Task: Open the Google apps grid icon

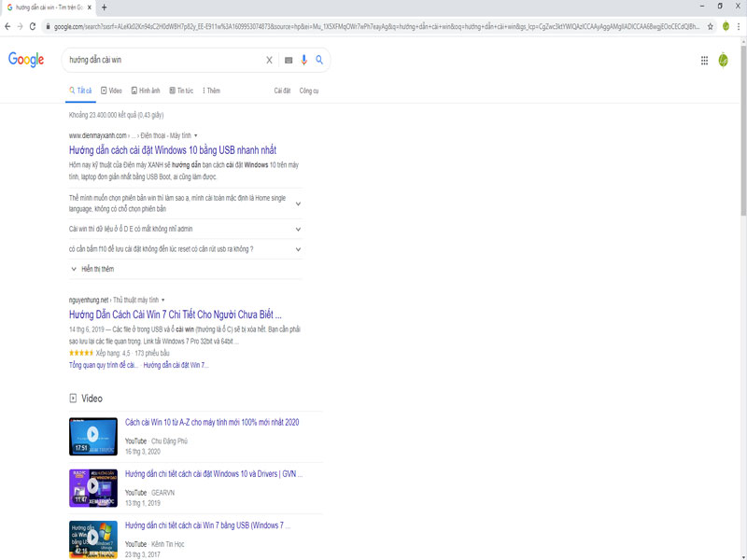Action: tap(704, 61)
